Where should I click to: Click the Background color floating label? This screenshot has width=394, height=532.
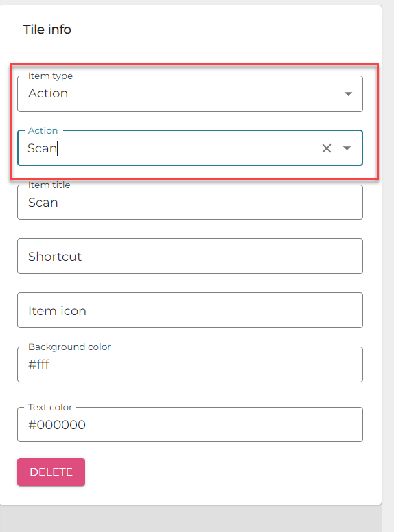click(69, 347)
